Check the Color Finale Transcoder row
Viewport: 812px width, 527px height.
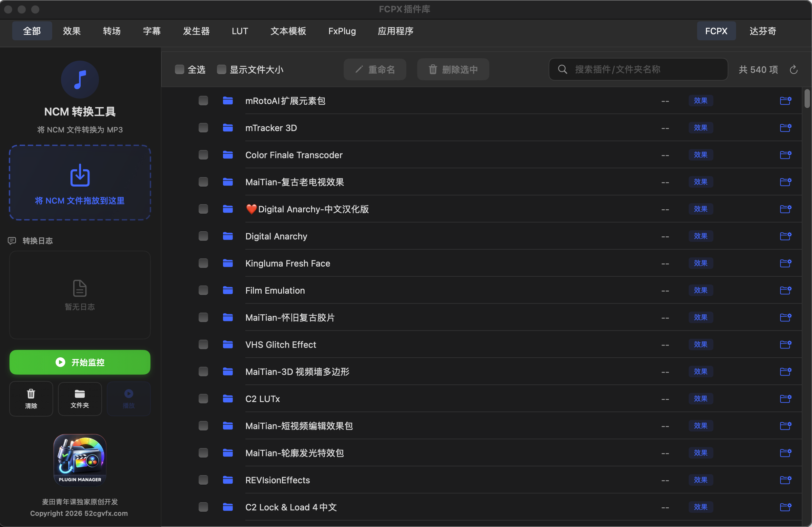(x=203, y=155)
